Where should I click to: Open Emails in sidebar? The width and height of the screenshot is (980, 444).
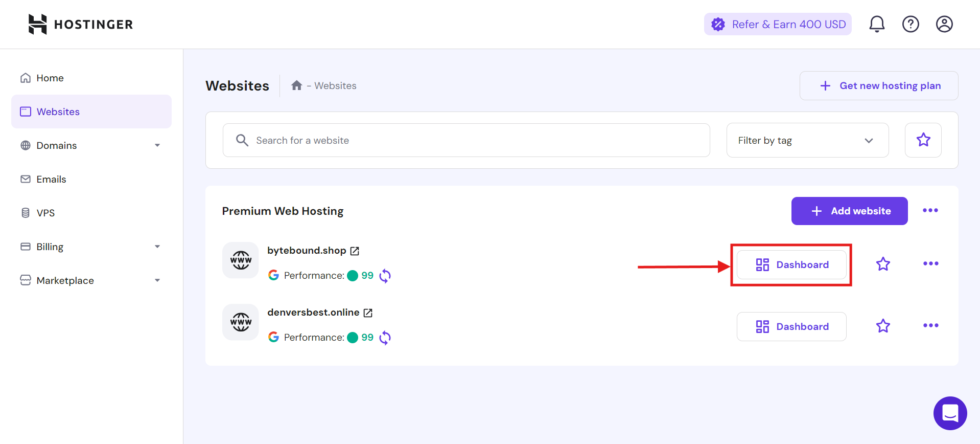91,179
